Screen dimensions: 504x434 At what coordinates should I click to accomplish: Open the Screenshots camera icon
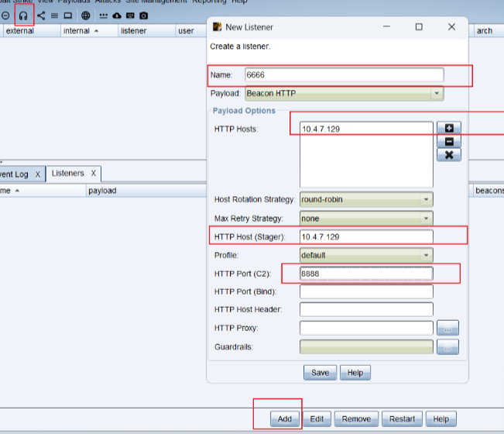[144, 15]
